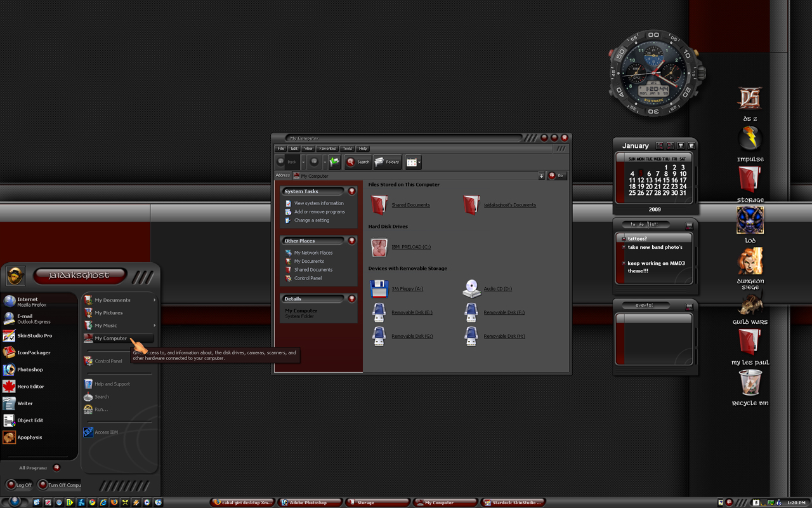This screenshot has height=508, width=812.
Task: Select Dungeon Siege desktop icon
Action: [750, 269]
